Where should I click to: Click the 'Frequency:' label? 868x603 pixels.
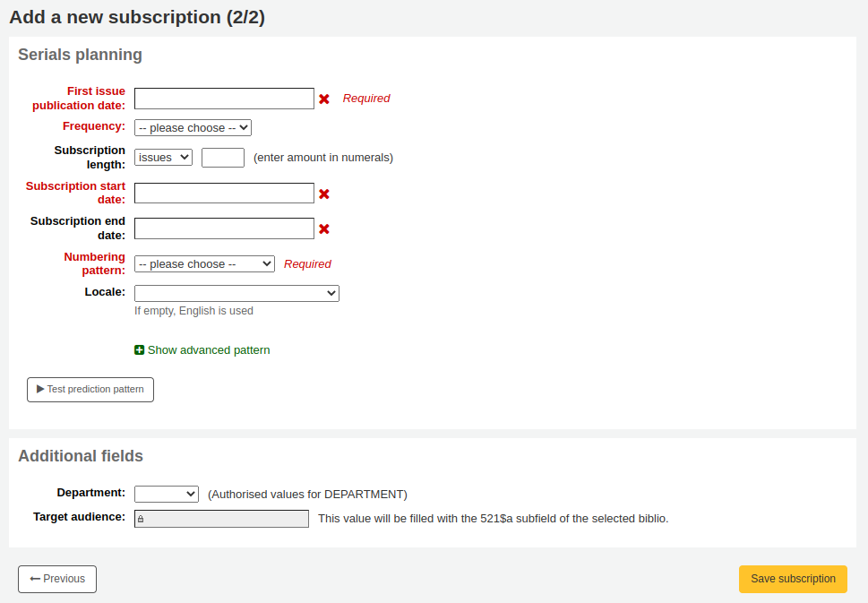click(x=94, y=126)
